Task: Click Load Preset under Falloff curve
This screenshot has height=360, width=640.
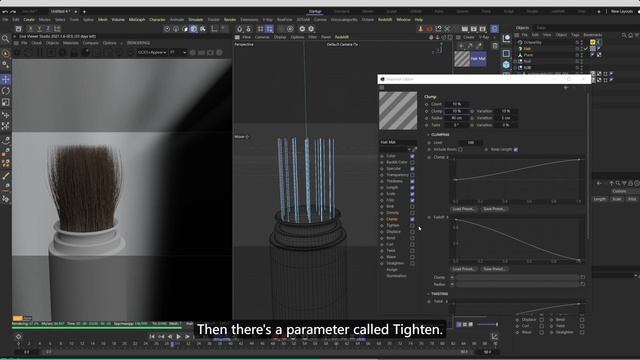Action: click(464, 269)
